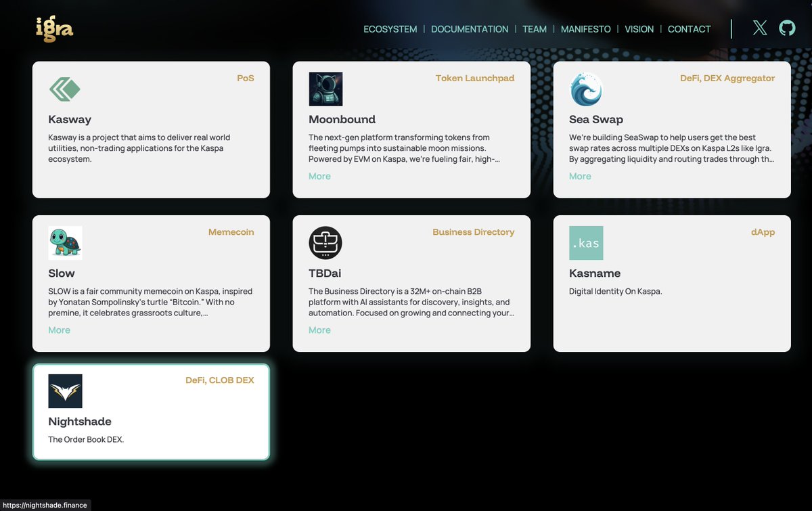Click the Kasway green chevron logo

click(65, 89)
